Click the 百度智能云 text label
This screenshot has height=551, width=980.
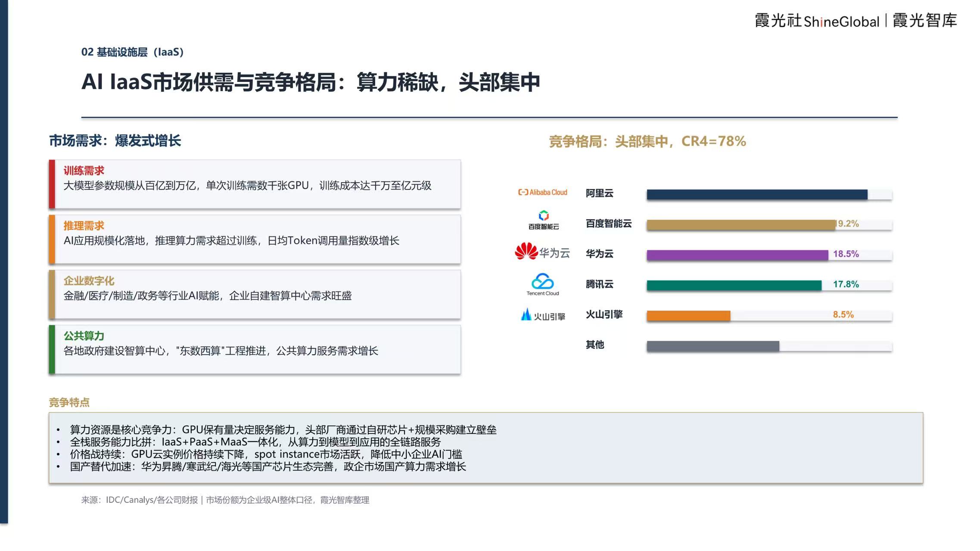[x=608, y=223]
